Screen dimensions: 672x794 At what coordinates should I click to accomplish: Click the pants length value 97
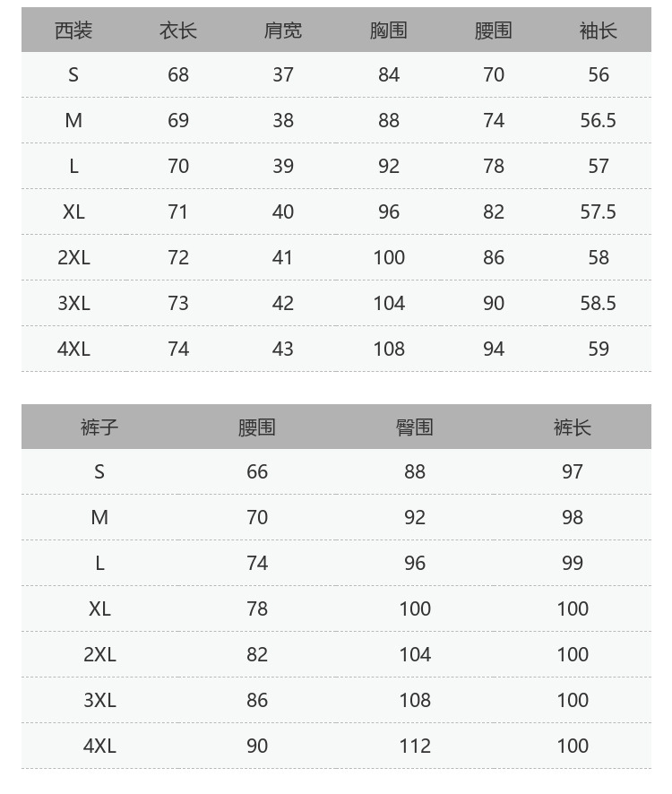pyautogui.click(x=573, y=471)
